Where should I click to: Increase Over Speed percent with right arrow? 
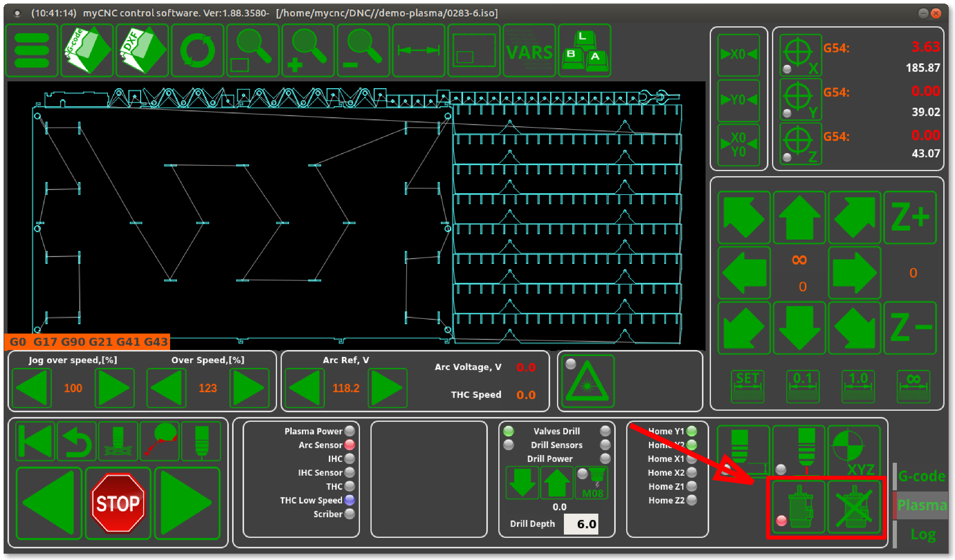click(x=249, y=388)
